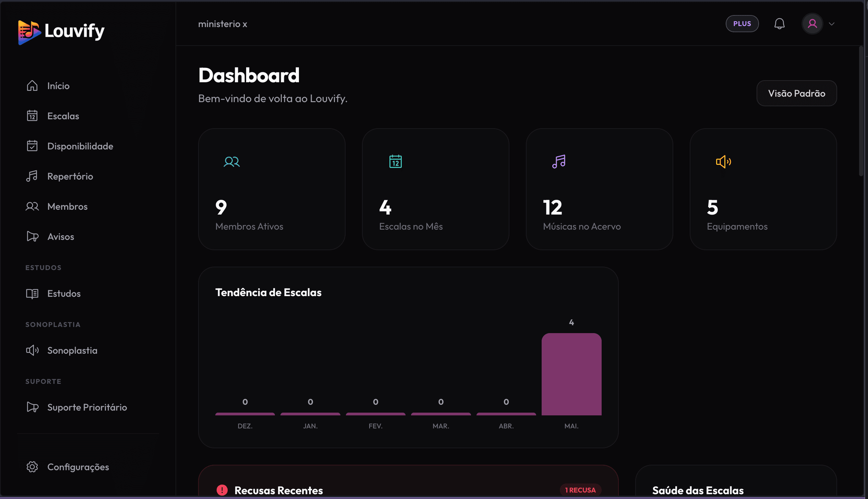Image resolution: width=868 pixels, height=499 pixels.
Task: Open Configurações settings
Action: click(78, 467)
